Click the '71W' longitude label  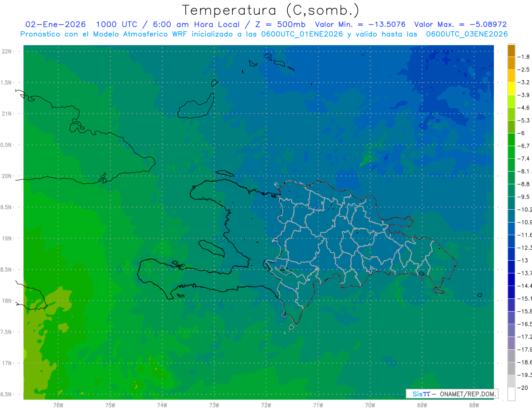(x=318, y=405)
